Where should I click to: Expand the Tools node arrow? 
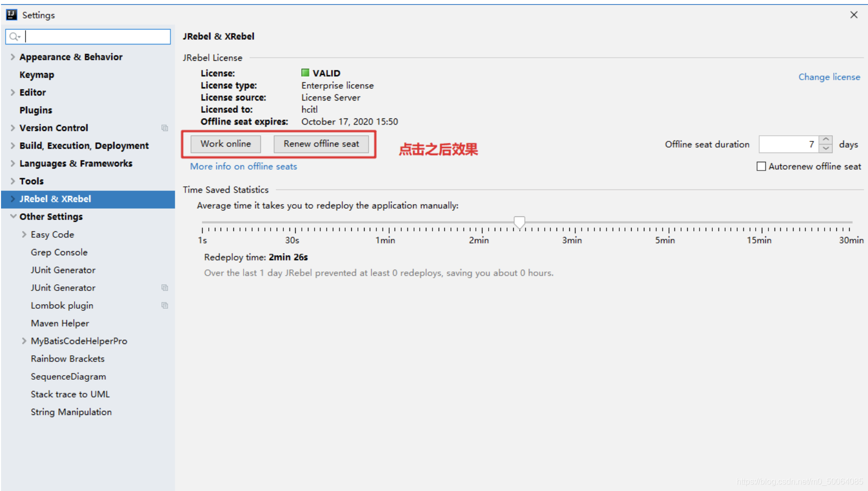[x=13, y=181]
